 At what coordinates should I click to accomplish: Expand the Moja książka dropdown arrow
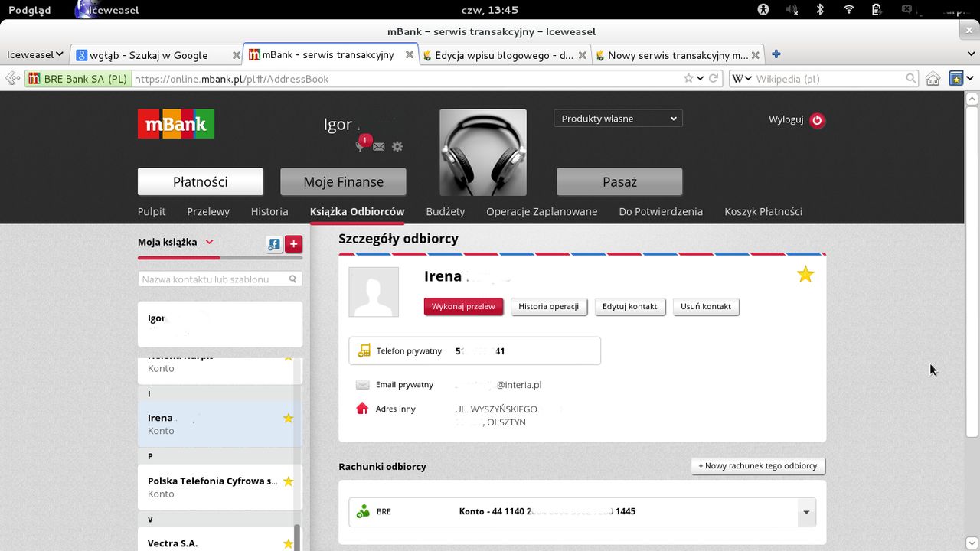209,242
